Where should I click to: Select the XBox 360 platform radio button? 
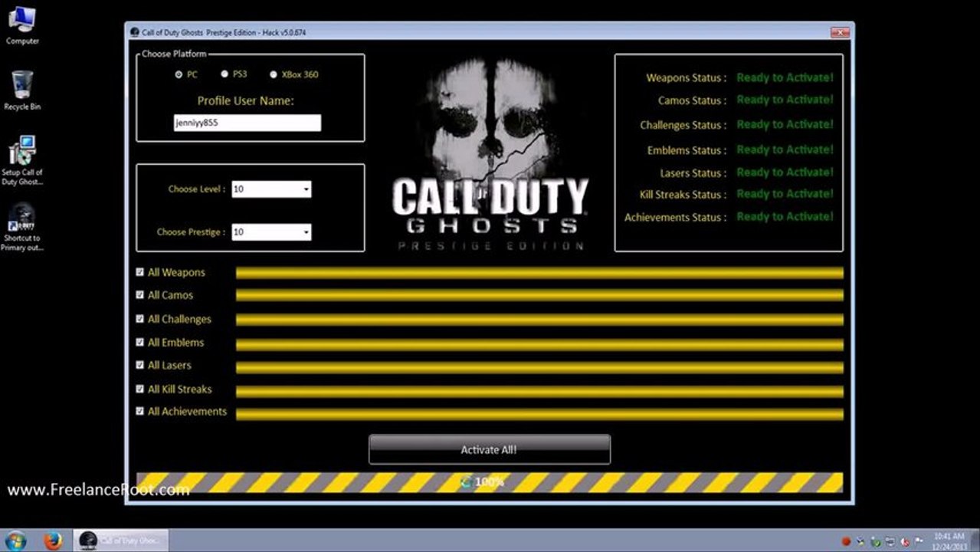point(274,74)
